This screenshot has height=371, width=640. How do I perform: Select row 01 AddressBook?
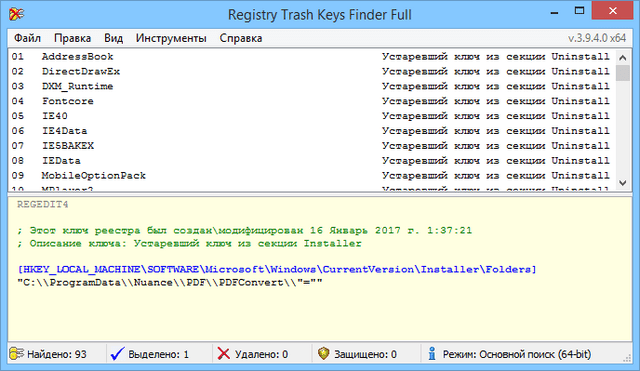pos(311,57)
